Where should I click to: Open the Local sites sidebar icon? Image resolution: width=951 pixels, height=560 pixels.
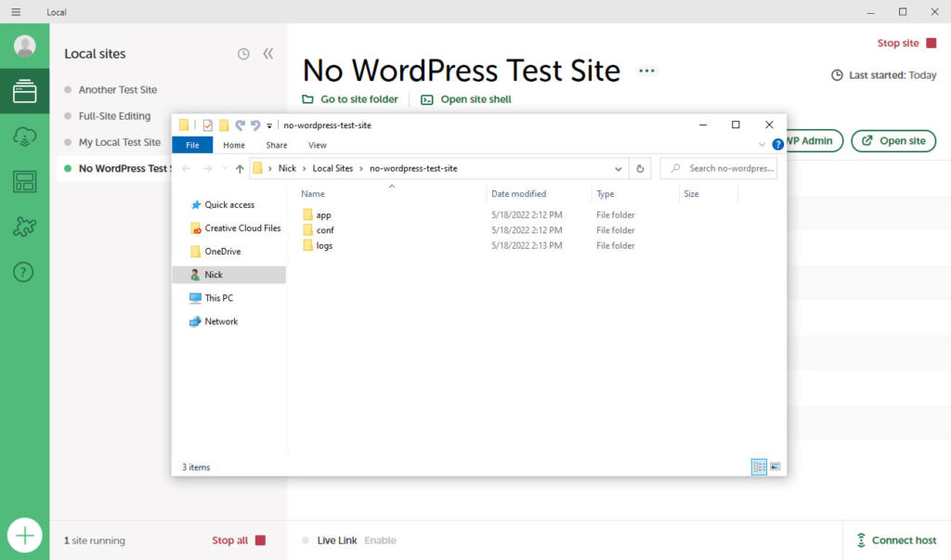(x=24, y=91)
